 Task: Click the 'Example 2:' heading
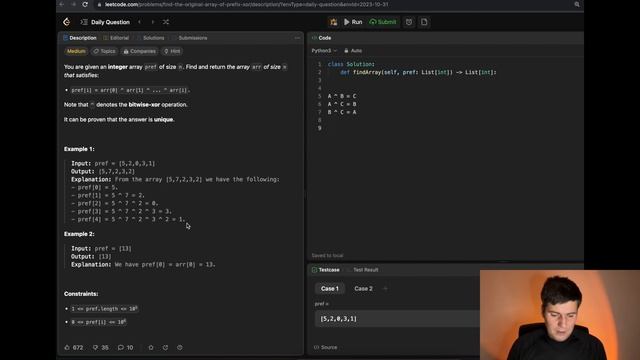coord(79,234)
